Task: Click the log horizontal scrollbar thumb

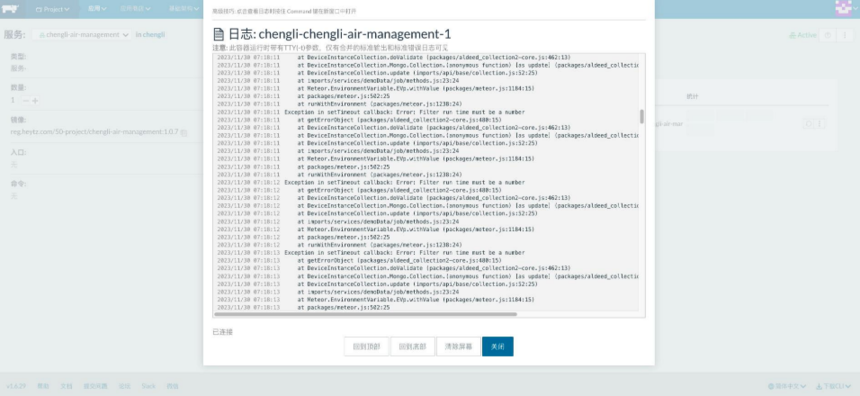Action: [x=365, y=314]
